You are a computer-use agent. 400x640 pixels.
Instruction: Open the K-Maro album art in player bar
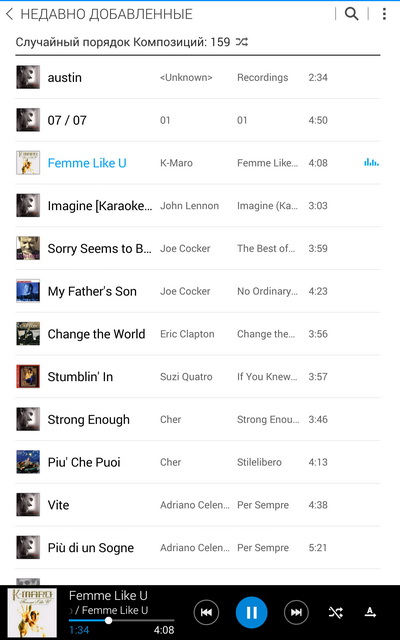[x=32, y=613]
